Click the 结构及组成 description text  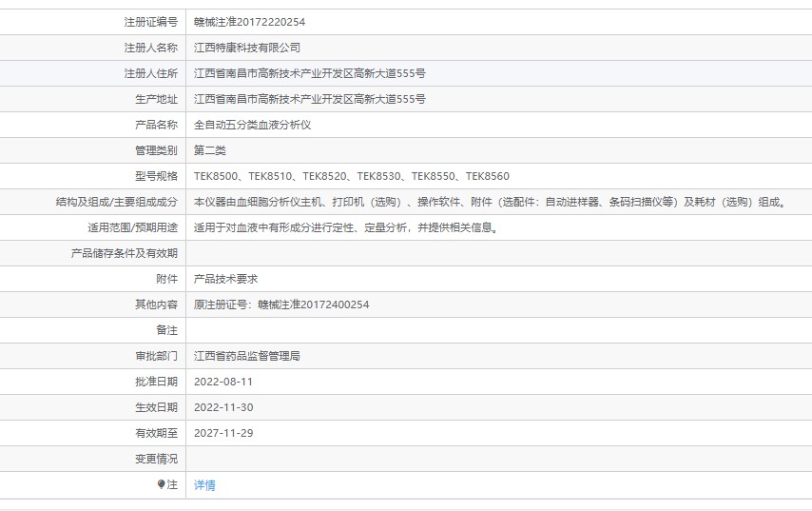point(490,202)
